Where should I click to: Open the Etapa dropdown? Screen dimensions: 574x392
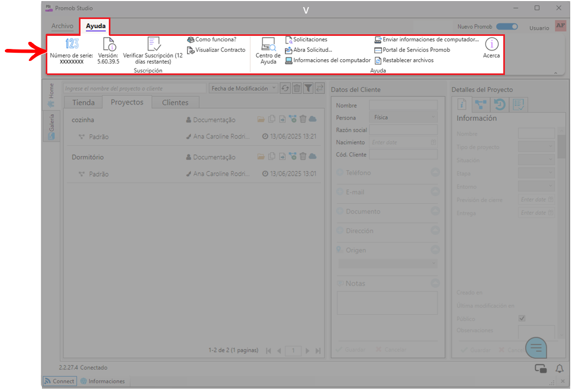536,173
